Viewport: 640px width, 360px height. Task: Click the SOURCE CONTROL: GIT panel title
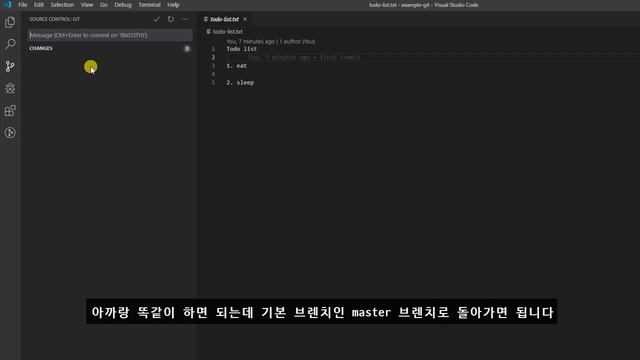point(54,19)
